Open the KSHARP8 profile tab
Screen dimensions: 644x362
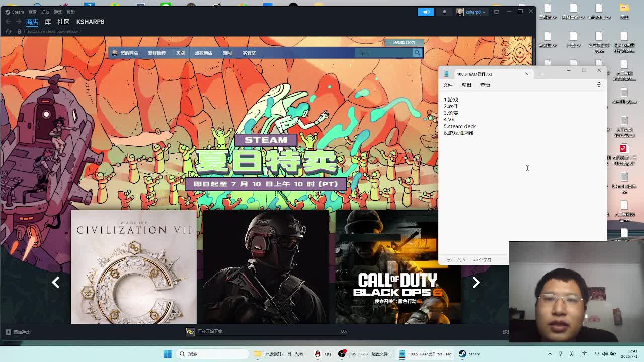click(x=90, y=22)
